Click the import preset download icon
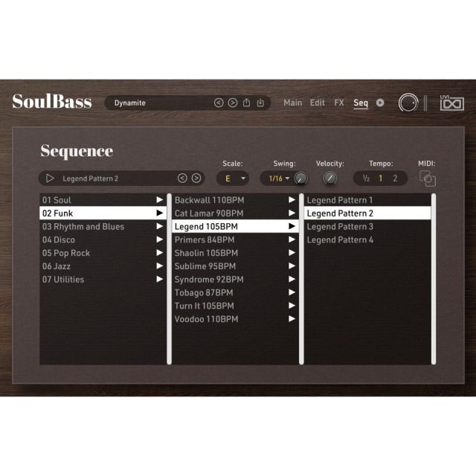The height and width of the screenshot is (476, 476). (260, 103)
